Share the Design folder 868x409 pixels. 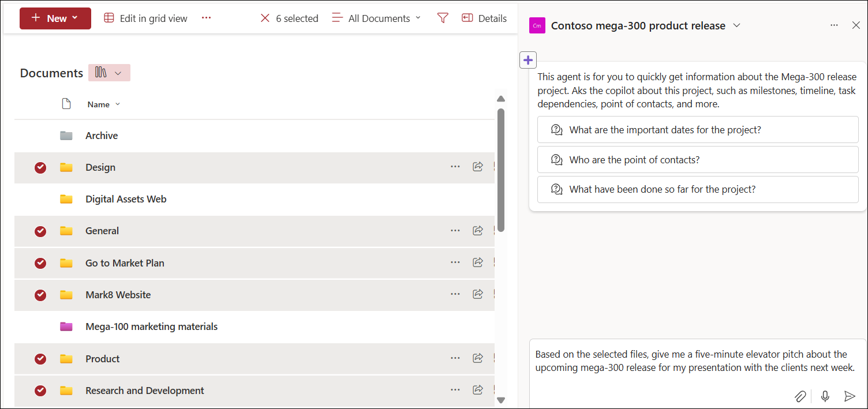[477, 166]
